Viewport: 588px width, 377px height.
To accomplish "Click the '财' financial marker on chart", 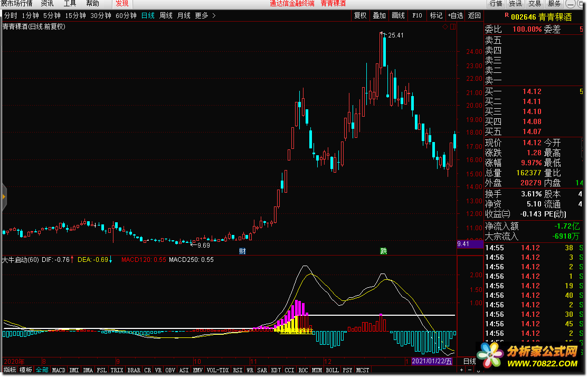I will tap(242, 251).
